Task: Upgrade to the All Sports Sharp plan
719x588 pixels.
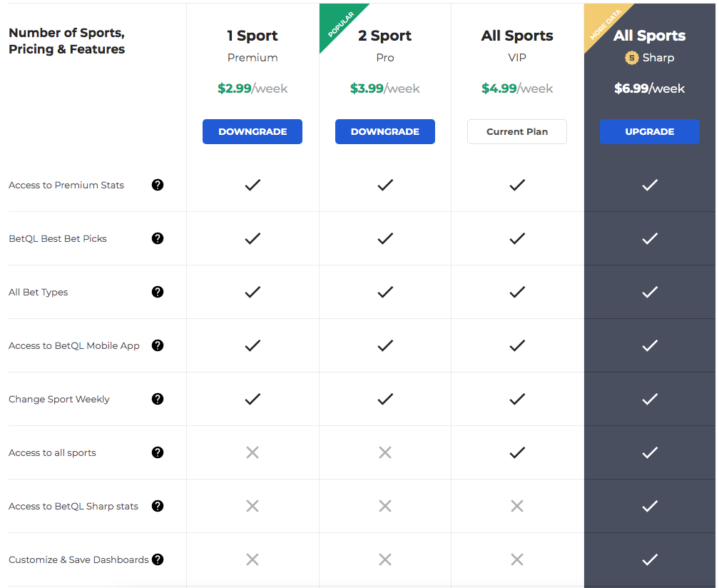Action: (649, 131)
